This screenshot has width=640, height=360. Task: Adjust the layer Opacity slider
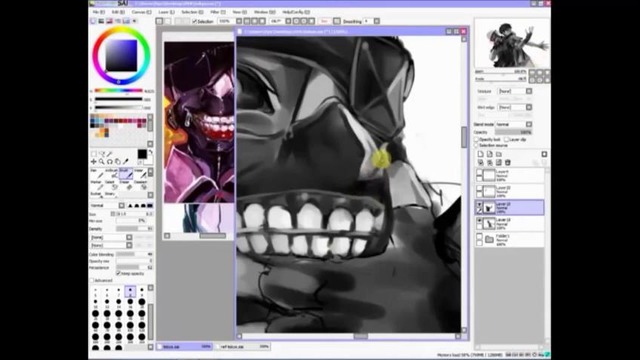coord(513,132)
